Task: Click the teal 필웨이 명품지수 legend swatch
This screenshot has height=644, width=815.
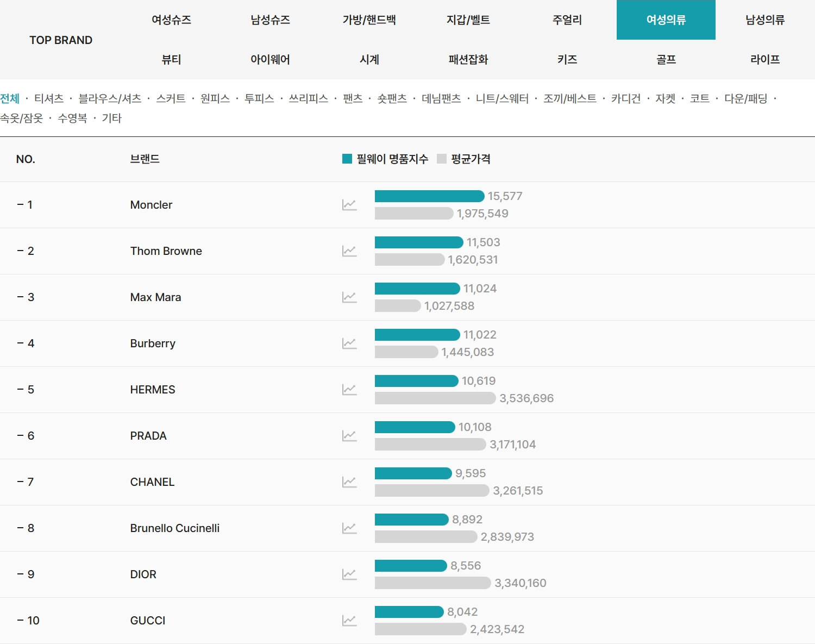Action: pos(347,159)
